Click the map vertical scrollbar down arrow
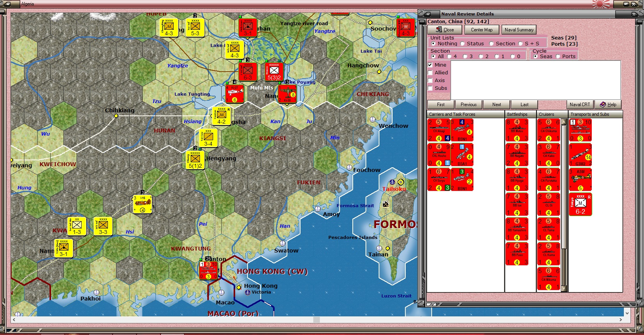The width and height of the screenshot is (644, 335). pyautogui.click(x=627, y=312)
